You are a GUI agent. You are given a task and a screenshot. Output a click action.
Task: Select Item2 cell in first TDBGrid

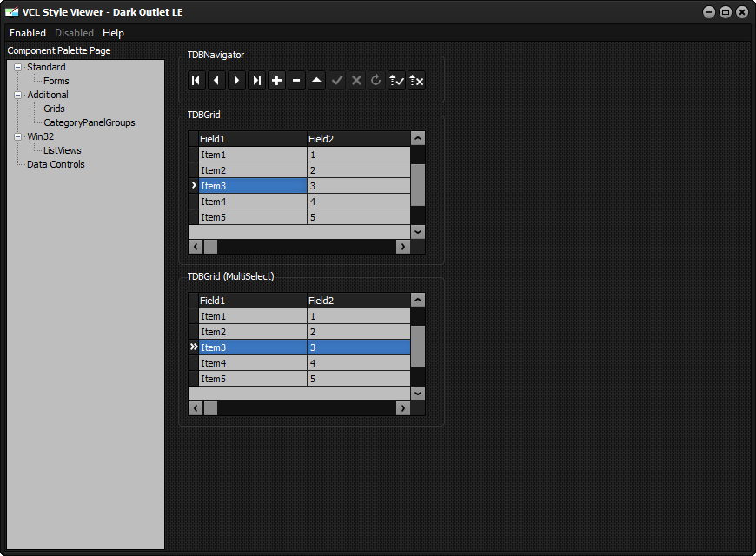(253, 170)
